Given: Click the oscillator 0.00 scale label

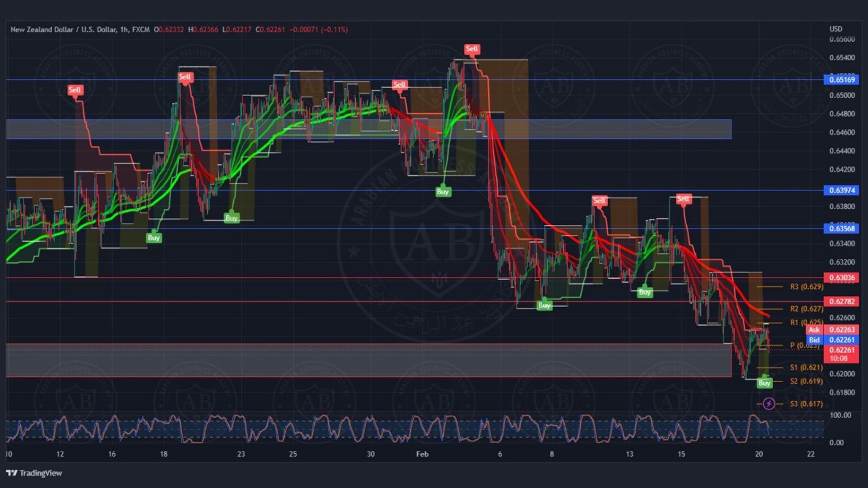Looking at the screenshot, I should 837,442.
